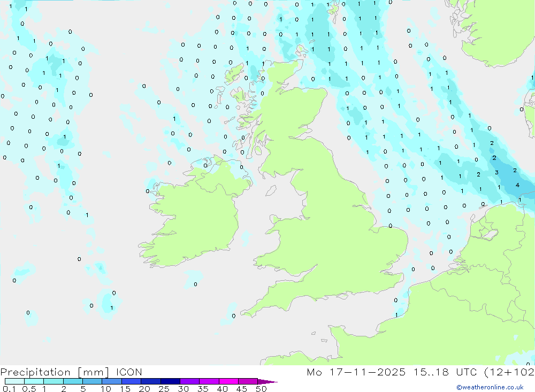Open the weatheronline.co.uk copyright link
Screen dimensions: 535x392
[x=490, y=387]
